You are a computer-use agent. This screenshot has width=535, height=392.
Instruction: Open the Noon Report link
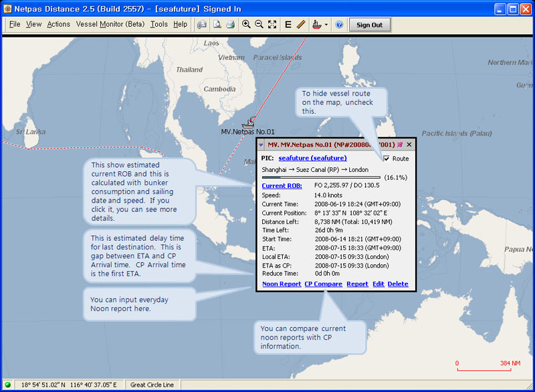point(282,284)
